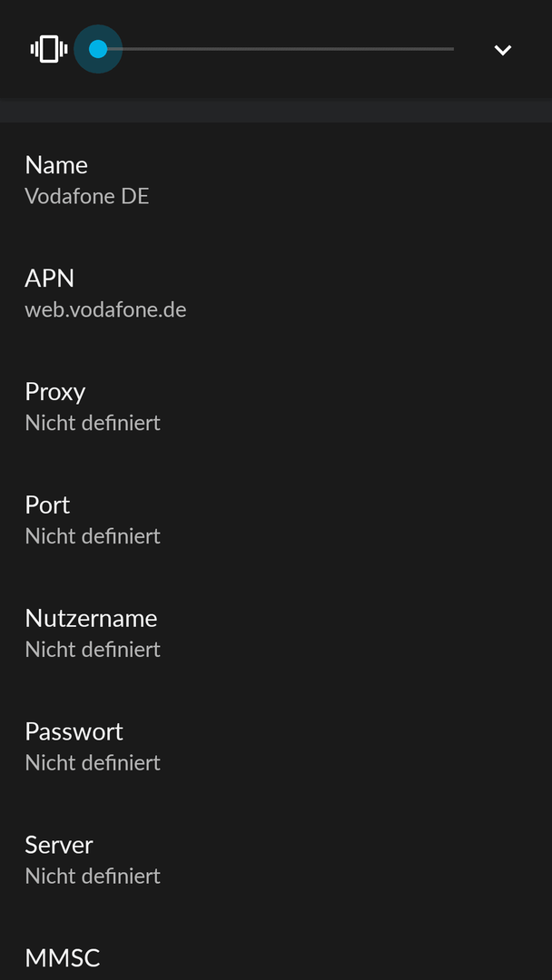Tap the Vodafone DE name value
The width and height of the screenshot is (552, 980).
tap(87, 196)
